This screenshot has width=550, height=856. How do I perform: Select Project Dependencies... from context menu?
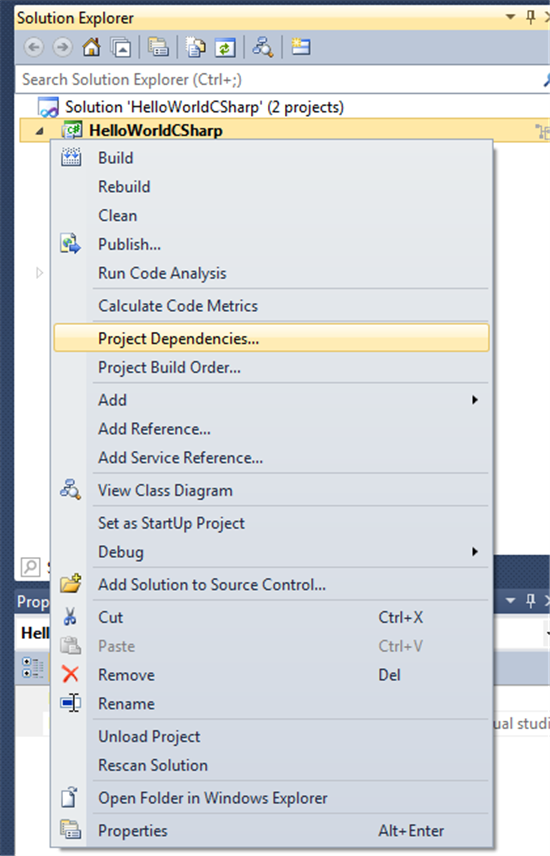pos(271,338)
